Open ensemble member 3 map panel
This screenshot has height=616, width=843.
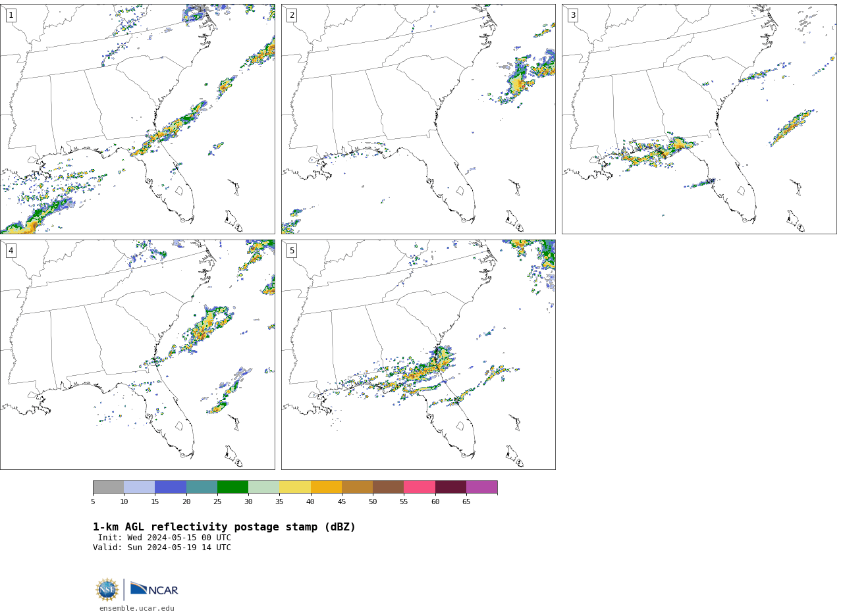tap(699, 119)
